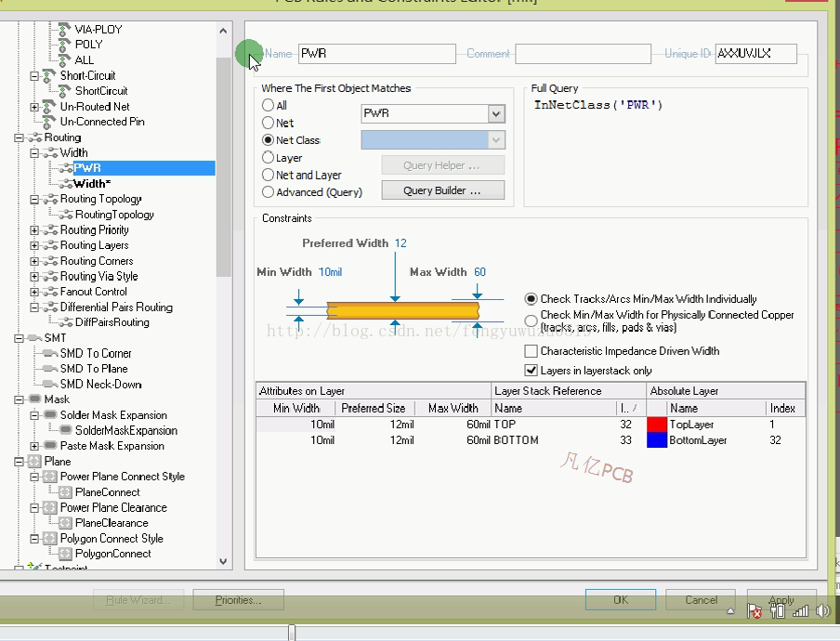Collapse the SMT category node

19,338
